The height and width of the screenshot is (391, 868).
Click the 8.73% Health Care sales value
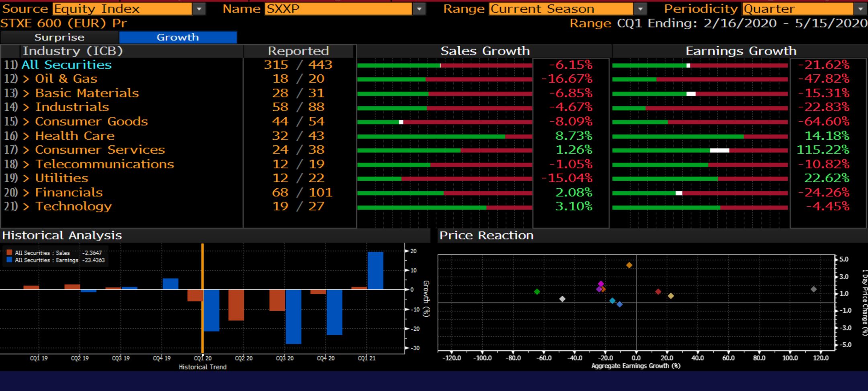pos(574,136)
